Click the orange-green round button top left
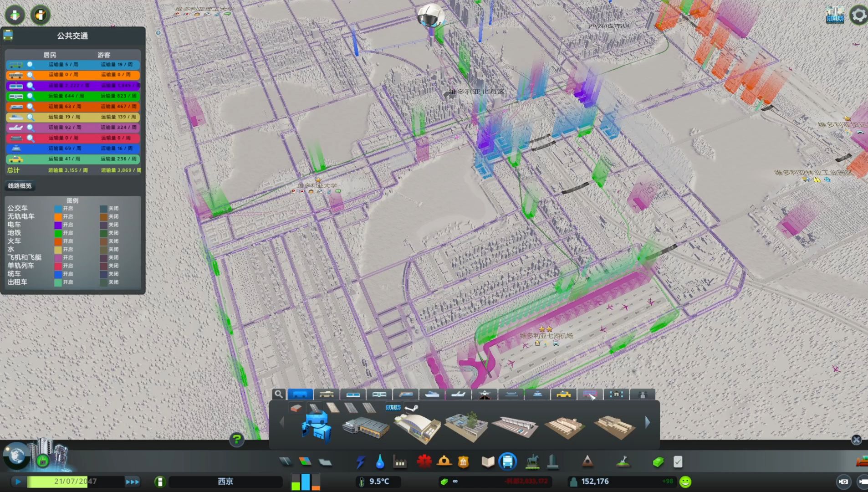 pyautogui.click(x=41, y=15)
